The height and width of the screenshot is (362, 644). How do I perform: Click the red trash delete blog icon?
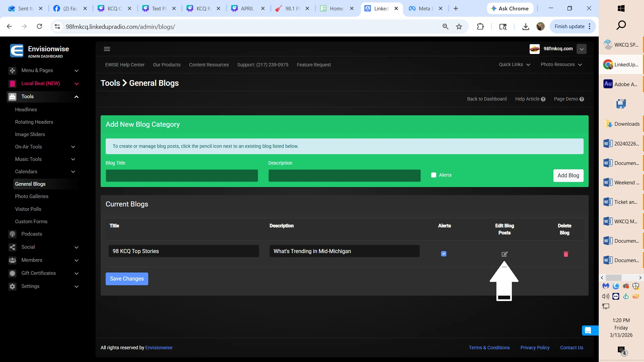pos(566,254)
